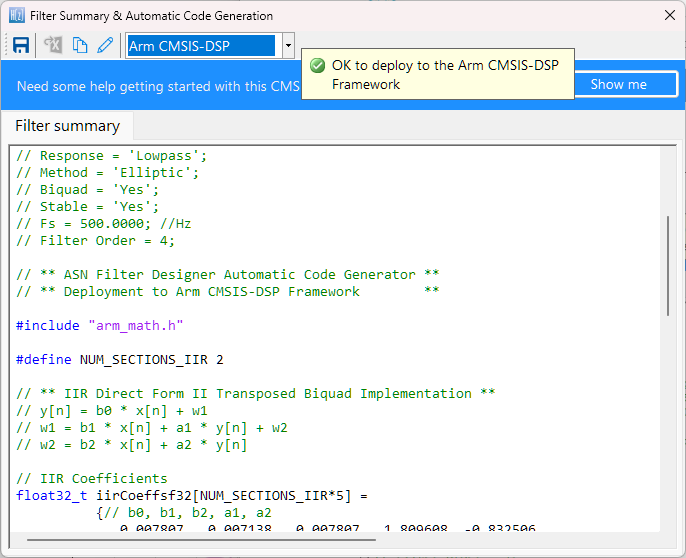Click the "// Method = 'Elliptic';" comment
686x558 pixels.
tap(108, 173)
